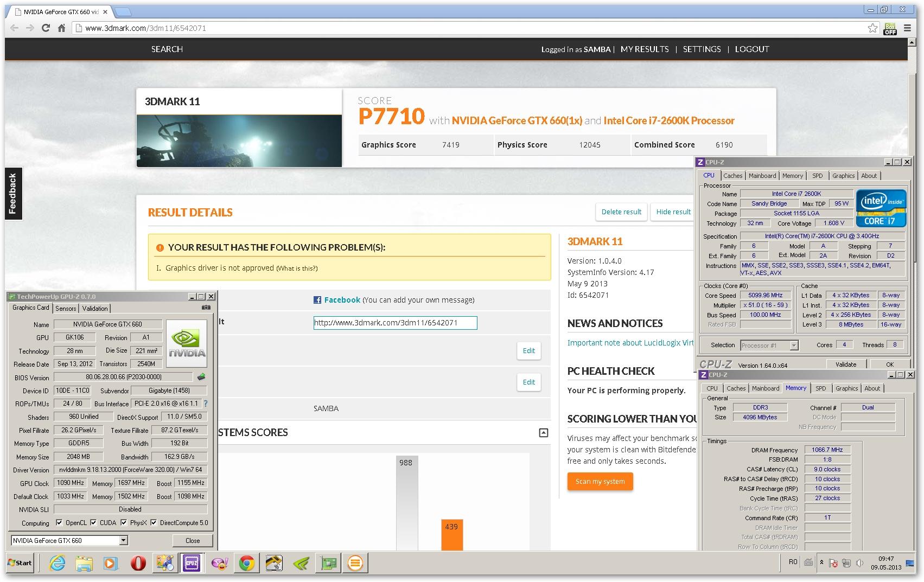Viewport: 924px width, 582px height.
Task: Open Yahoo Messenger from the taskbar
Action: click(x=219, y=563)
